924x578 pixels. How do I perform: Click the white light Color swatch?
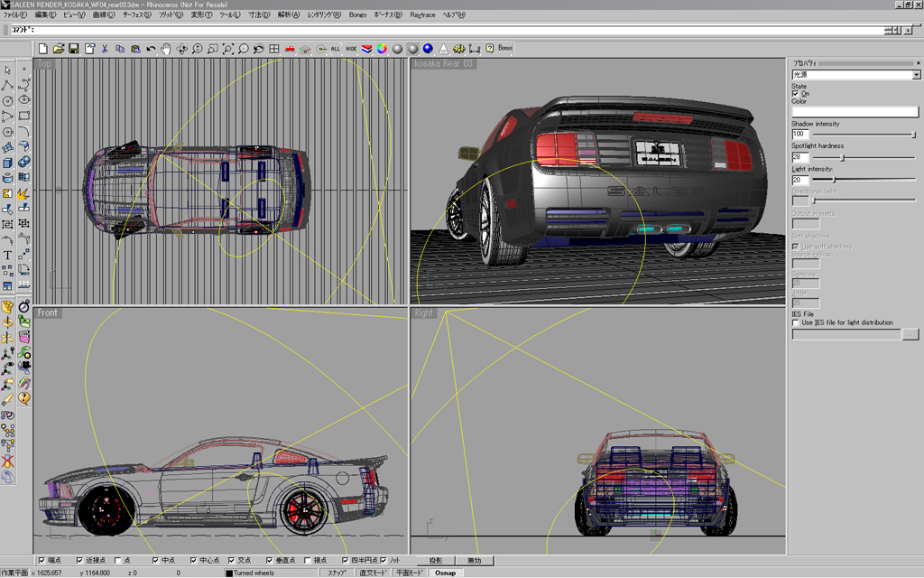pyautogui.click(x=855, y=111)
